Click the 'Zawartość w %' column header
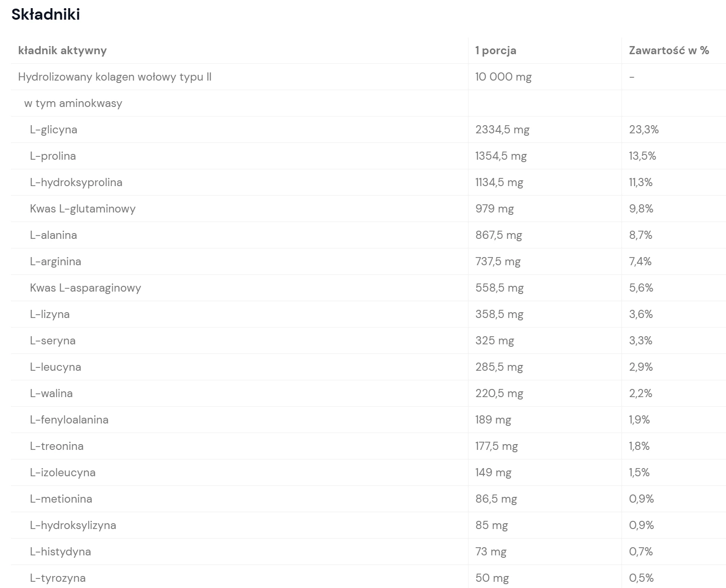 pyautogui.click(x=668, y=50)
